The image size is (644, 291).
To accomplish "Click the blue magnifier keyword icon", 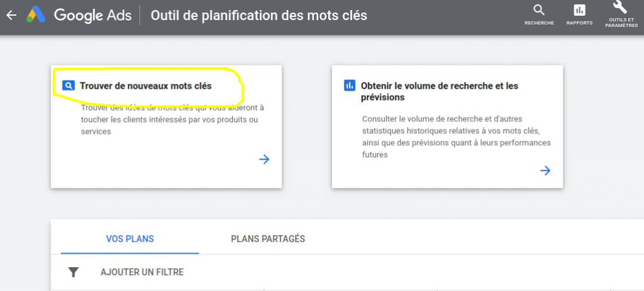I will [x=69, y=85].
